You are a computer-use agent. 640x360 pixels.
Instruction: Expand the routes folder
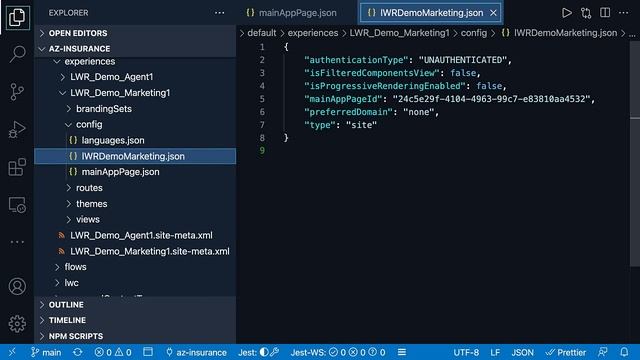click(89, 188)
